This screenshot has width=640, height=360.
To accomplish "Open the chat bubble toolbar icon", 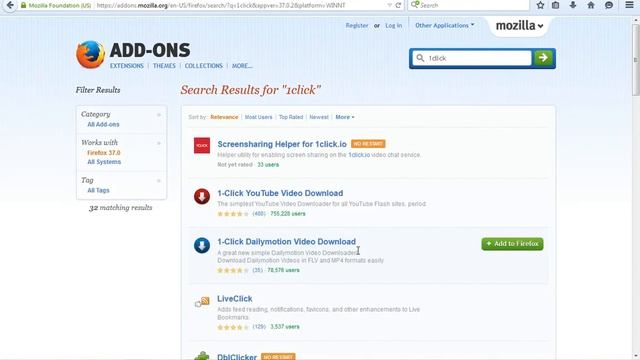I will tap(609, 5).
